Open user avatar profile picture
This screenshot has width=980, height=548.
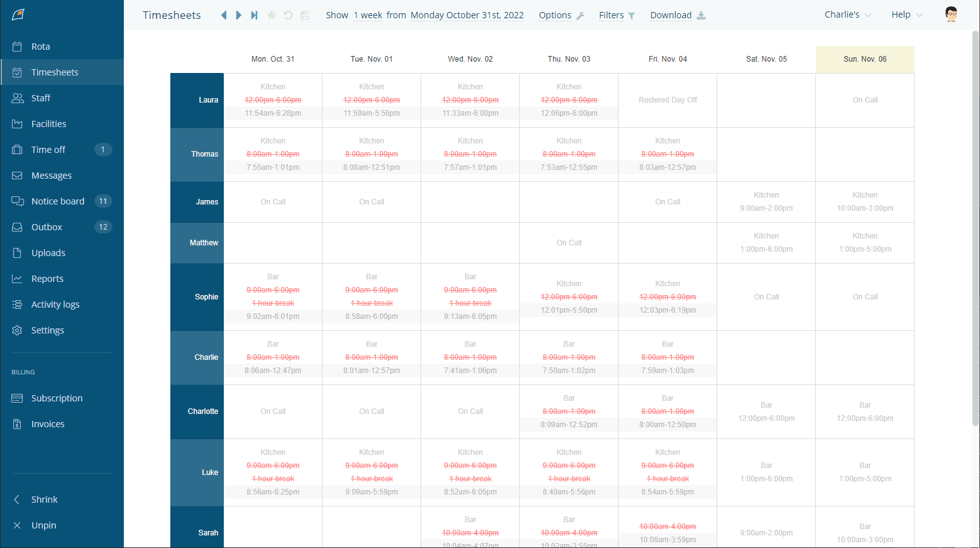pos(951,14)
